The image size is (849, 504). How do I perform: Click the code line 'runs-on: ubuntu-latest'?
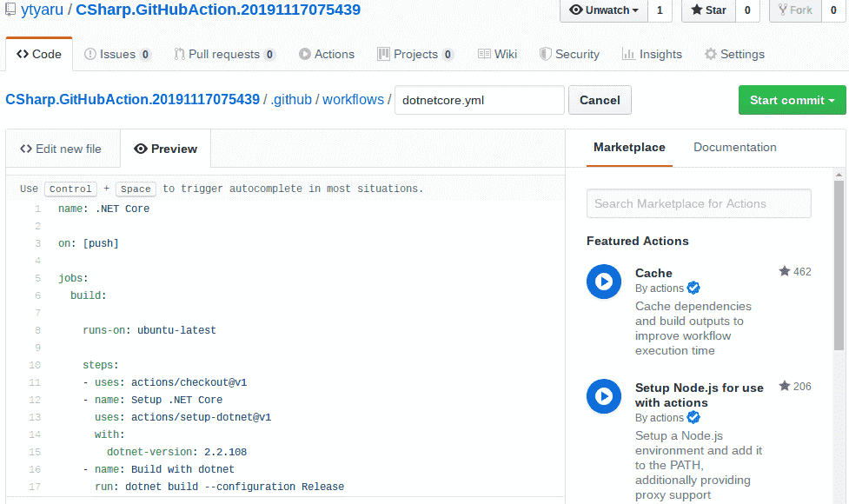click(x=149, y=330)
